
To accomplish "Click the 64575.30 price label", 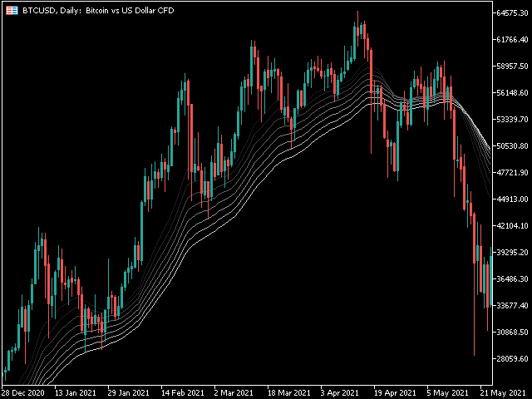I will [512, 13].
